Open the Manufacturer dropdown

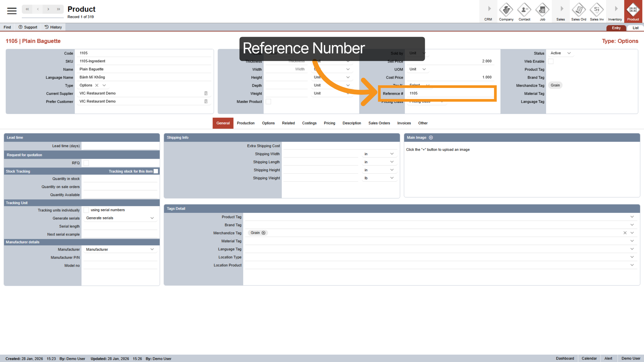[x=152, y=249]
